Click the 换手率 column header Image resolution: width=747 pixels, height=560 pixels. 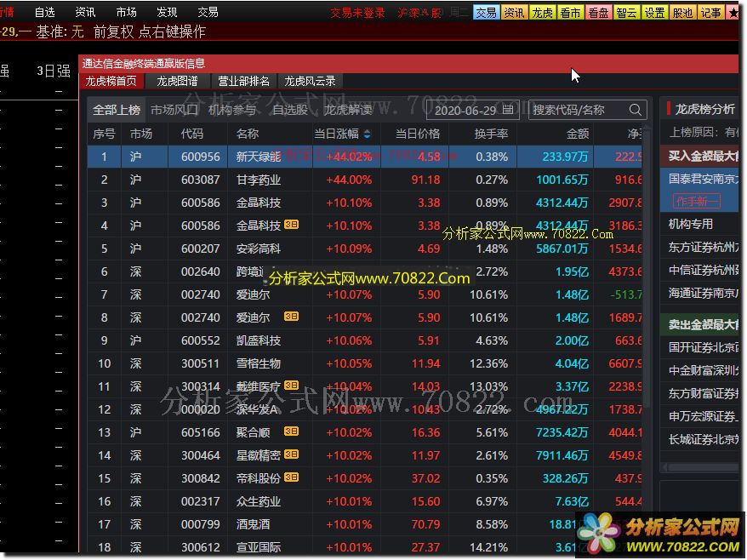pyautogui.click(x=491, y=134)
